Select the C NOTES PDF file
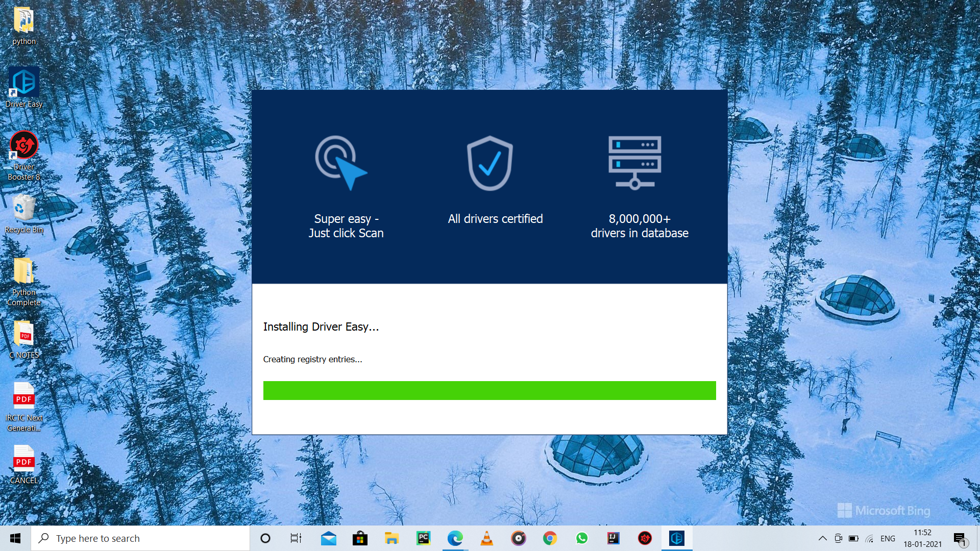The width and height of the screenshot is (980, 551). pos(23,340)
